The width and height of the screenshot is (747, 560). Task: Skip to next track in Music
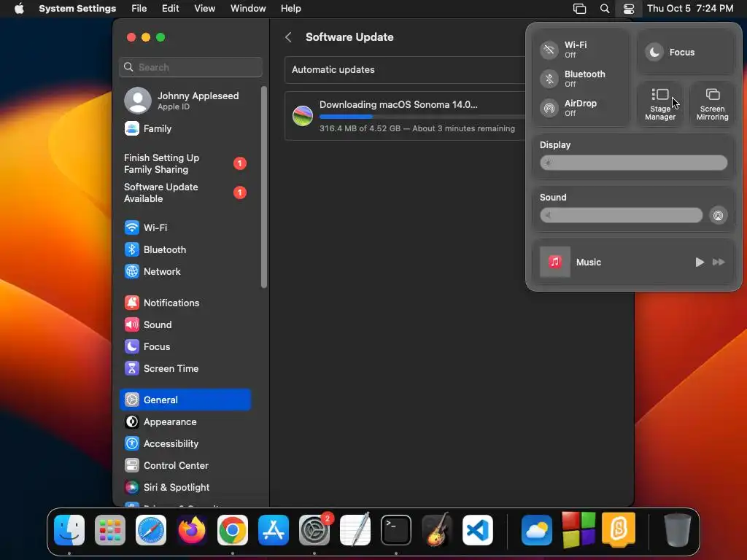(719, 262)
